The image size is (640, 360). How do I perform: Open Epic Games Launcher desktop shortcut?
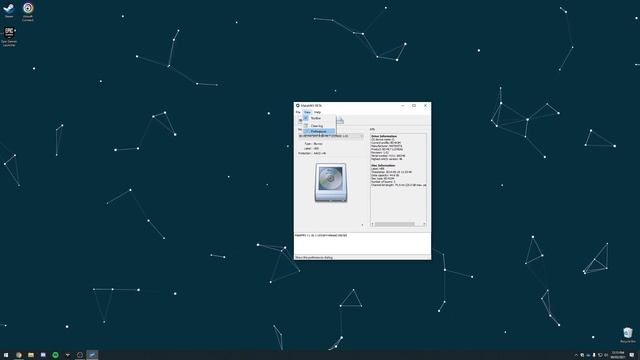9,37
